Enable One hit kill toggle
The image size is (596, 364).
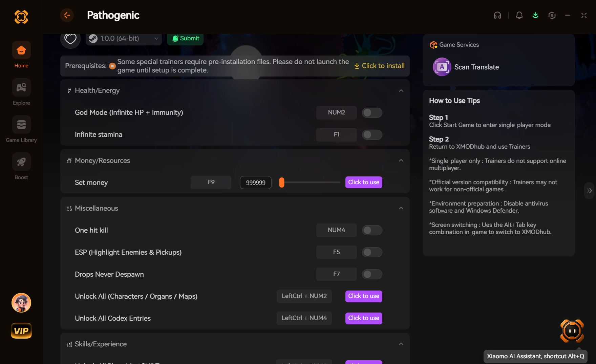372,230
